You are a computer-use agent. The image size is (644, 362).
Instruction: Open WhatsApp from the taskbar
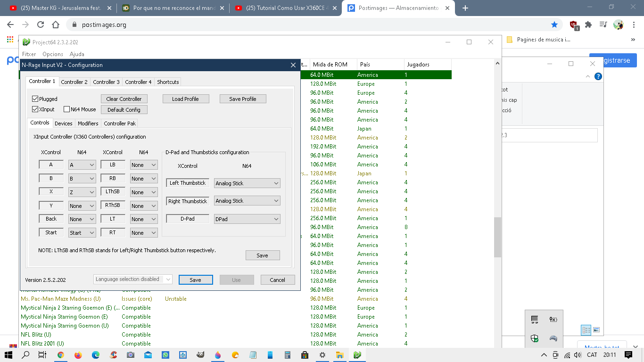pyautogui.click(x=165, y=355)
